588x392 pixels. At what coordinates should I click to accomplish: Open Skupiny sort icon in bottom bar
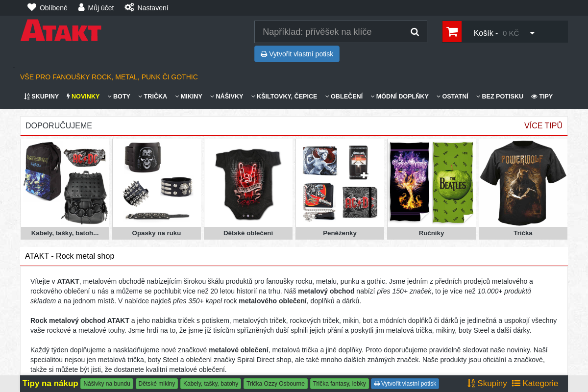(471, 383)
